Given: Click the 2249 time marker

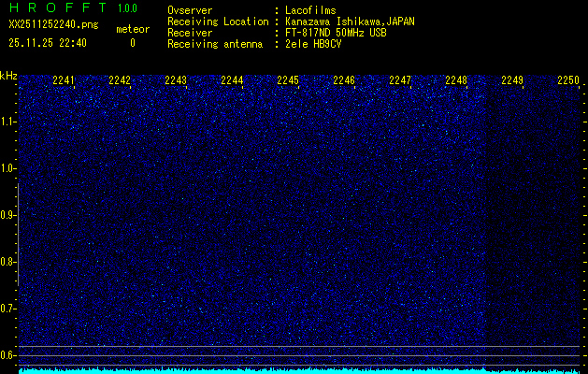Looking at the screenshot, I should click(512, 81).
